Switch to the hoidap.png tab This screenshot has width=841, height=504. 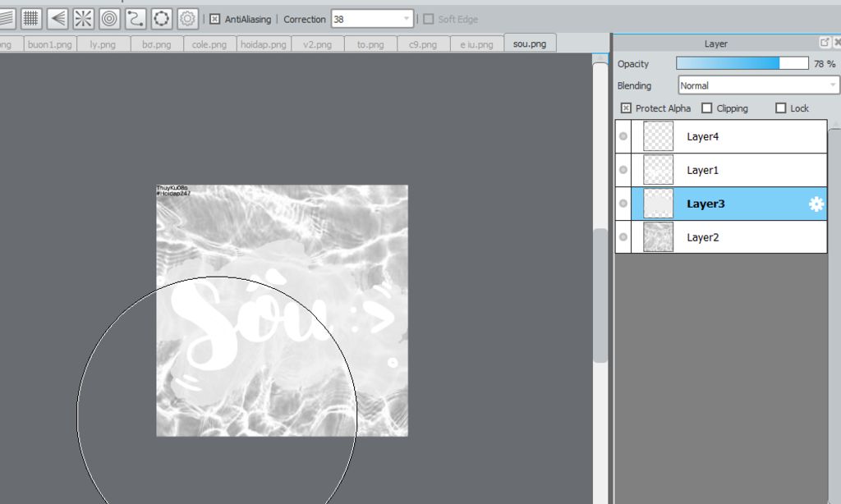pos(264,44)
